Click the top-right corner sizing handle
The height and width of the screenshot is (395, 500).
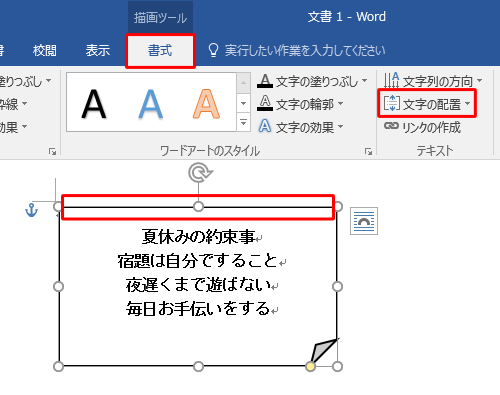coord(338,207)
